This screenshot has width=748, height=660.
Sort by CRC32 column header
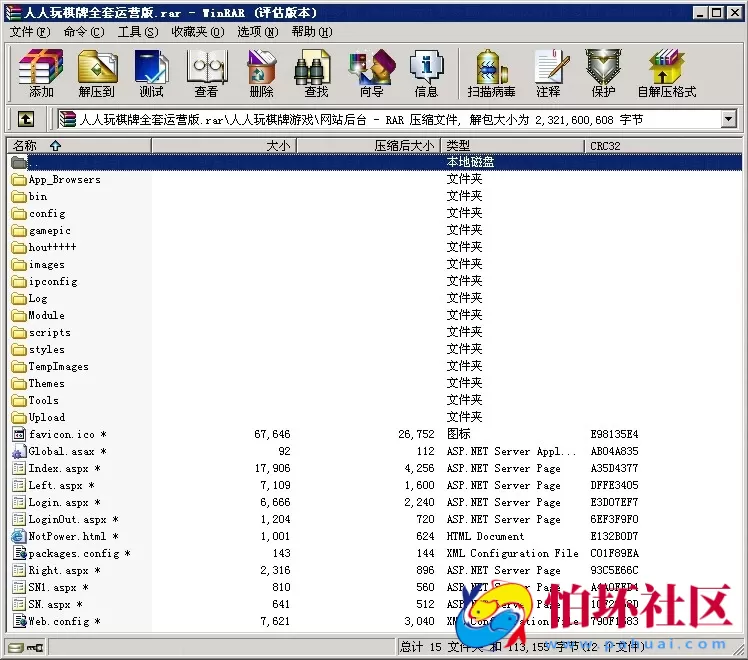point(663,145)
